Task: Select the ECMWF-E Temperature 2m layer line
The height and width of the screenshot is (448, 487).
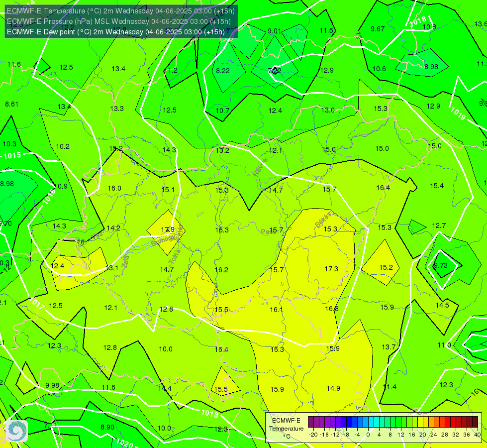Action: click(x=121, y=11)
